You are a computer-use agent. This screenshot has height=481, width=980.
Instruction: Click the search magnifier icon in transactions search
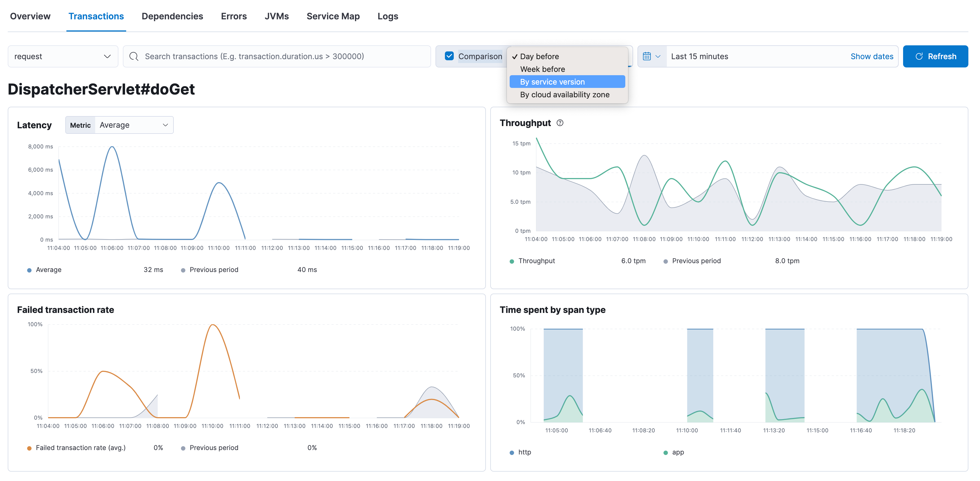pos(134,56)
